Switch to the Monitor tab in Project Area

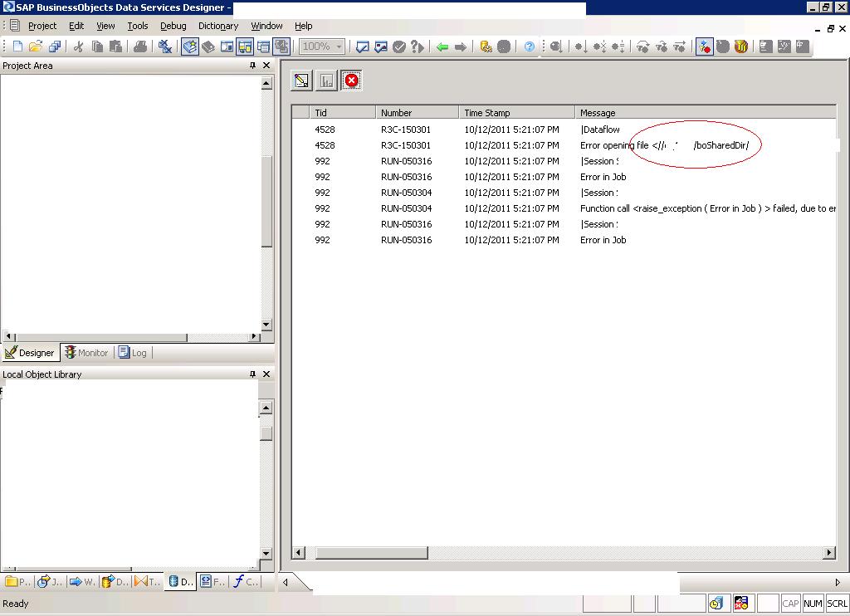coord(86,353)
